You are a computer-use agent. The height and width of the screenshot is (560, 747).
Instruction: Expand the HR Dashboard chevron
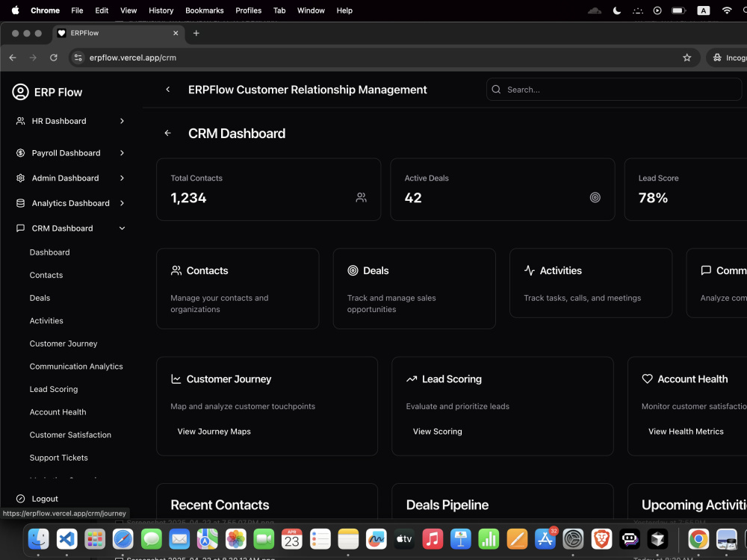click(x=122, y=121)
